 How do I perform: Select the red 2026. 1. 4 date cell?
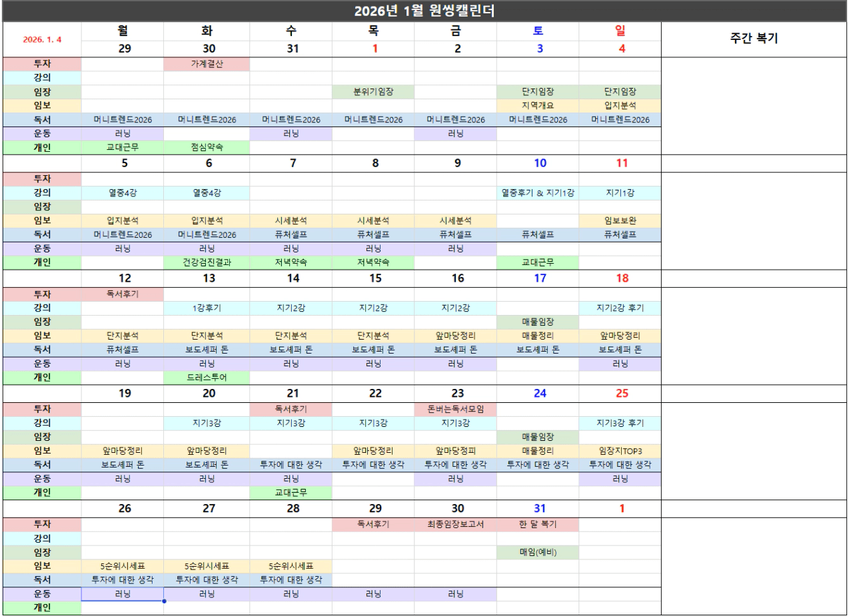(41, 39)
